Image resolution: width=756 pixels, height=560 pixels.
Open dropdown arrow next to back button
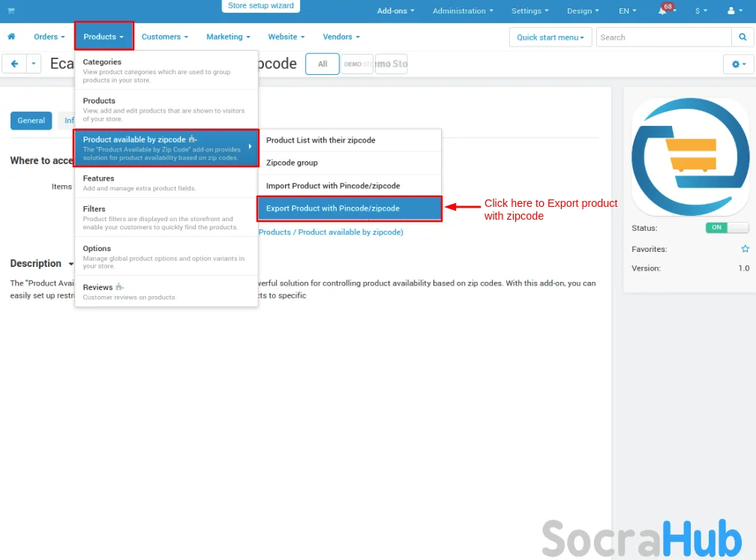[x=33, y=64]
